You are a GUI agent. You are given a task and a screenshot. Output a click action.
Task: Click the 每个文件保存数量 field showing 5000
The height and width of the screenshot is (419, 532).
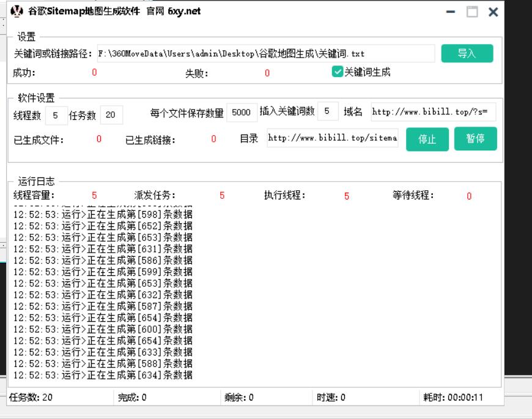pos(242,113)
